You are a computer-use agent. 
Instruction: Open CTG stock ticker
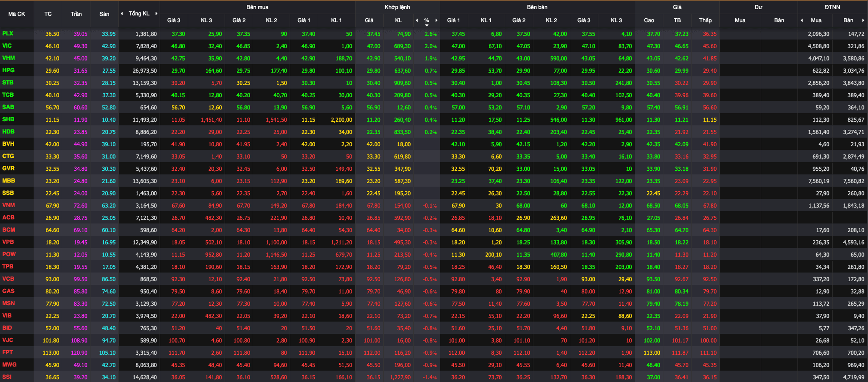(8, 156)
